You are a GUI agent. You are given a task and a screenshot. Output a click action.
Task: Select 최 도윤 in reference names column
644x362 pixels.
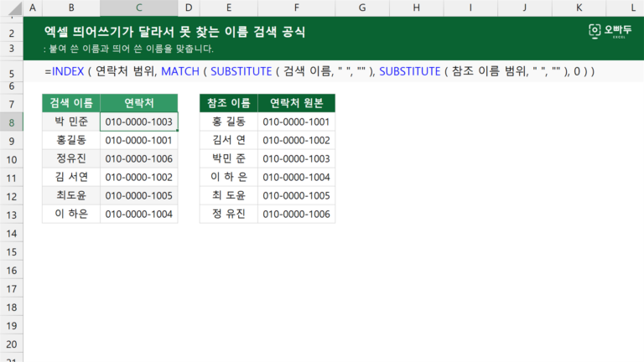pos(229,195)
